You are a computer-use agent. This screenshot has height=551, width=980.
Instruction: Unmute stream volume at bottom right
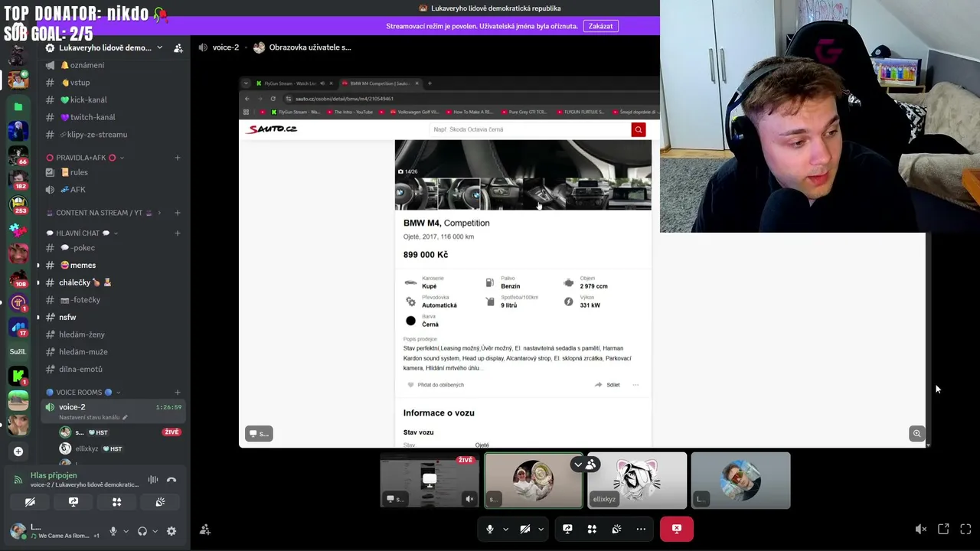click(921, 529)
